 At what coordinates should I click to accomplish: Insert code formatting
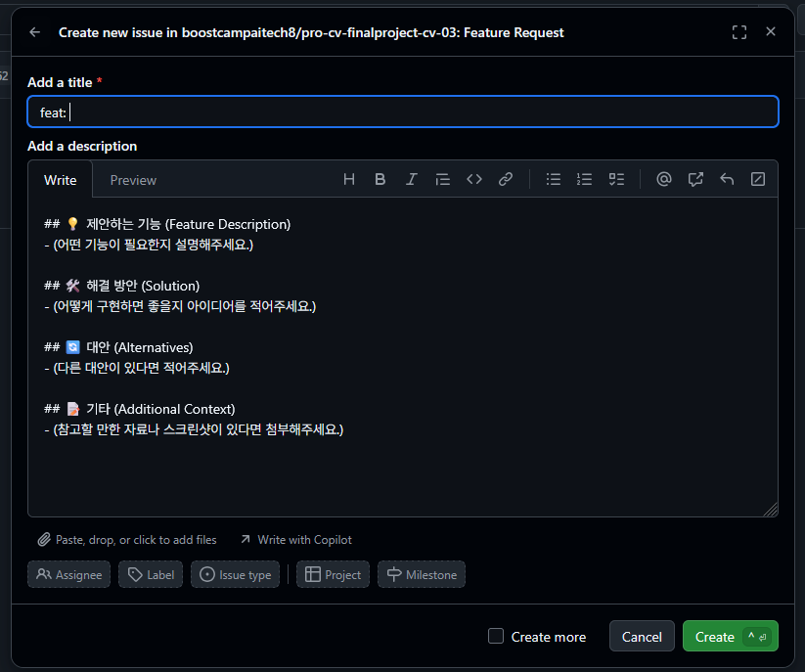(473, 179)
